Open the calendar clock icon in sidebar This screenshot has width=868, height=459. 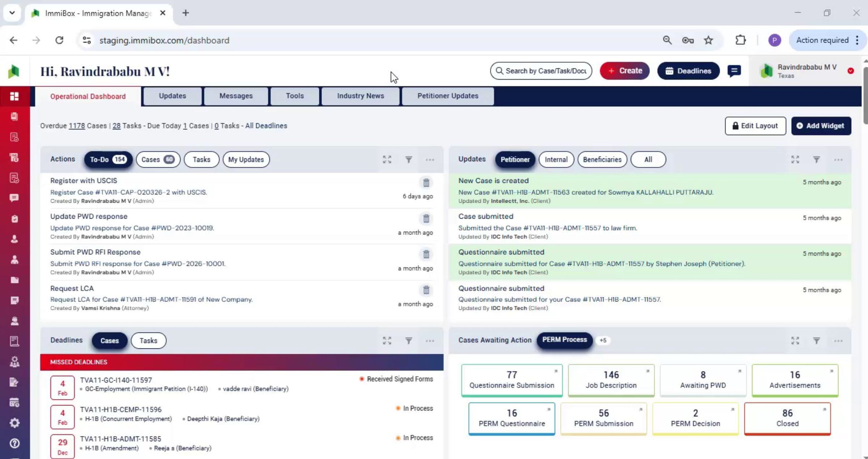coord(14,402)
